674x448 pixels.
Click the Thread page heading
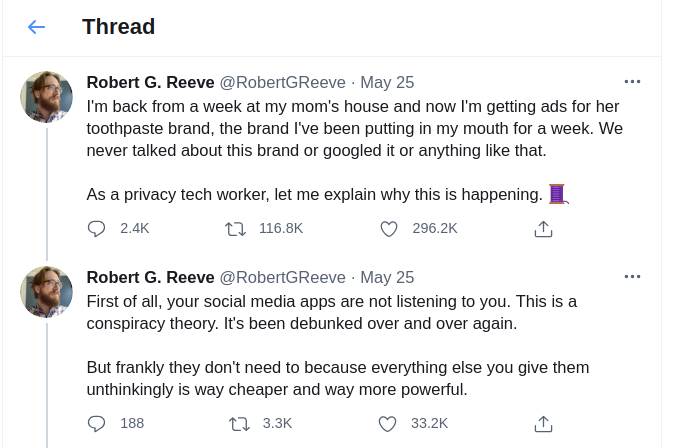click(x=118, y=27)
